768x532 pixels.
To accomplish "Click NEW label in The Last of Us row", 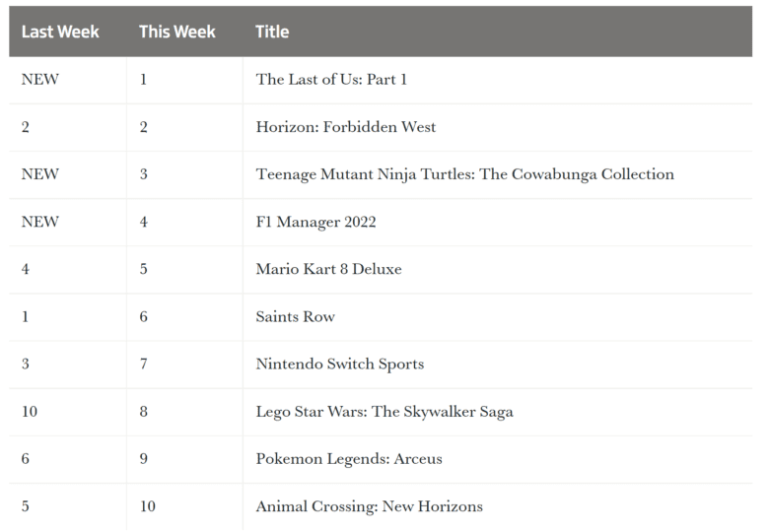I will click(40, 79).
